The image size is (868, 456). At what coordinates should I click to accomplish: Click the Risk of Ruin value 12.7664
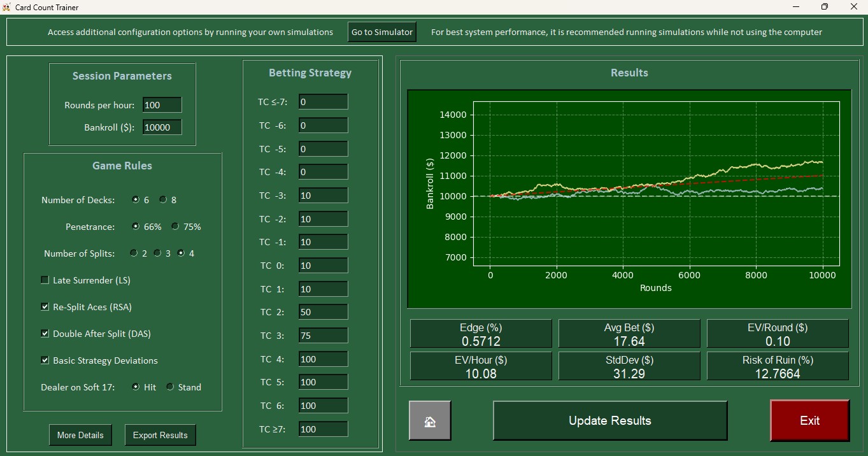(x=778, y=373)
